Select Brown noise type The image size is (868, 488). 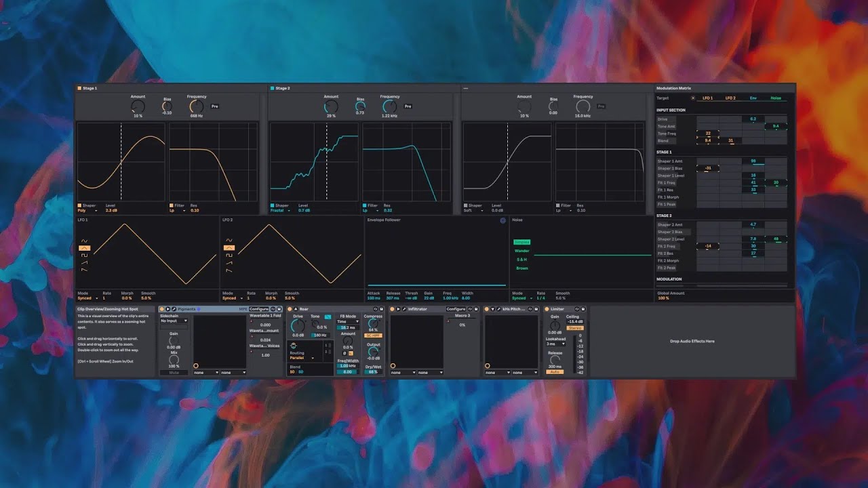[x=521, y=268]
